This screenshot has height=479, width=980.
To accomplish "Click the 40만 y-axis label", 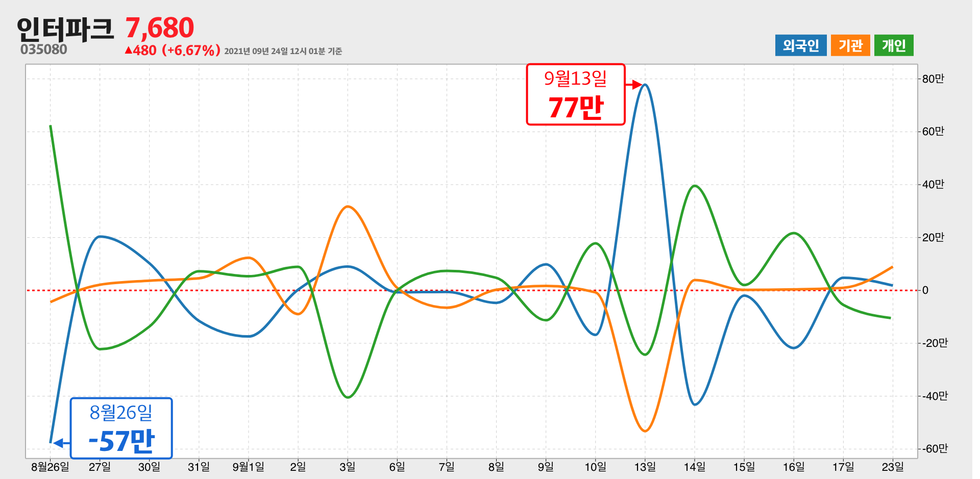I will tap(933, 185).
